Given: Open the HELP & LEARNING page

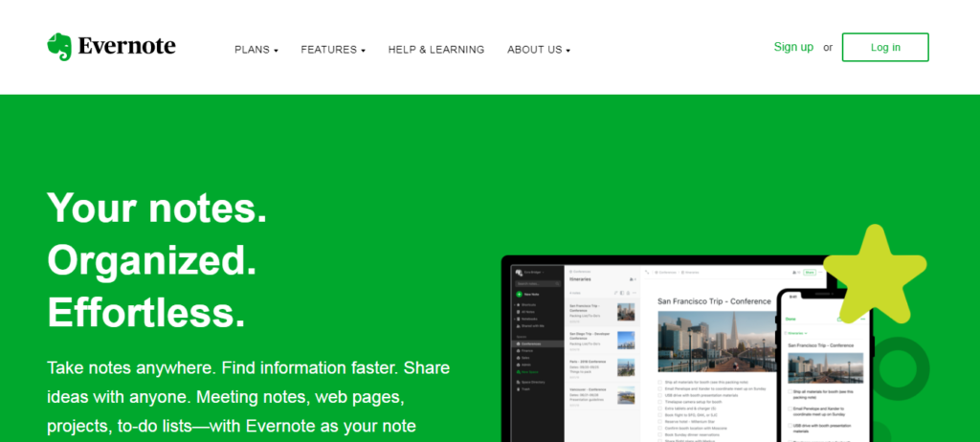Looking at the screenshot, I should coord(436,50).
